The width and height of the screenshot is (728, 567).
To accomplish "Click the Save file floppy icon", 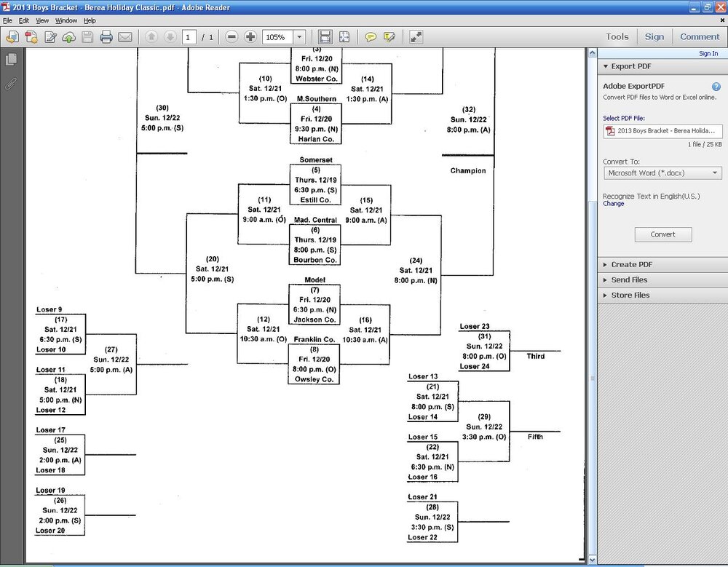I will coord(87,37).
